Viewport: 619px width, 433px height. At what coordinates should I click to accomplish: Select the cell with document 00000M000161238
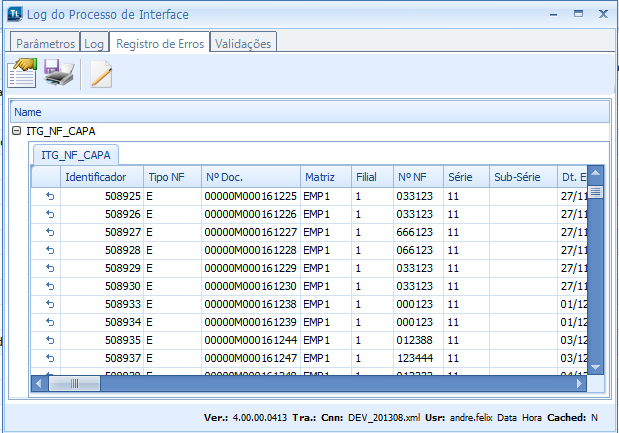tap(250, 304)
